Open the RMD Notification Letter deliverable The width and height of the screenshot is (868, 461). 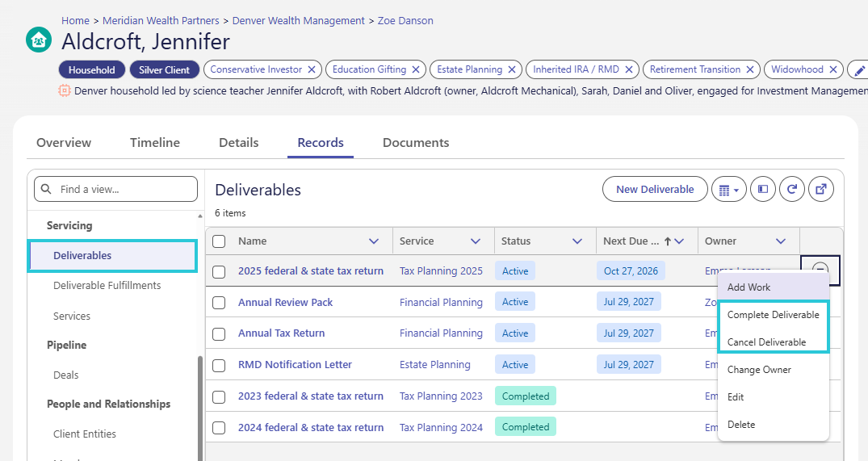295,365
